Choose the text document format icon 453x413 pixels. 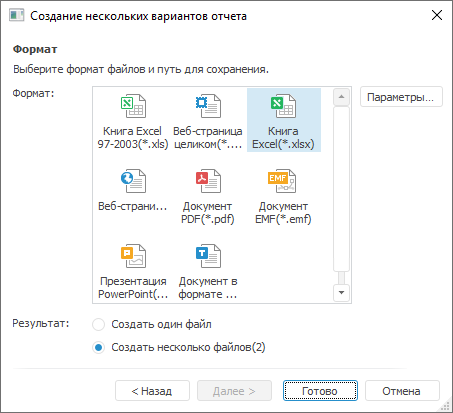(x=208, y=256)
